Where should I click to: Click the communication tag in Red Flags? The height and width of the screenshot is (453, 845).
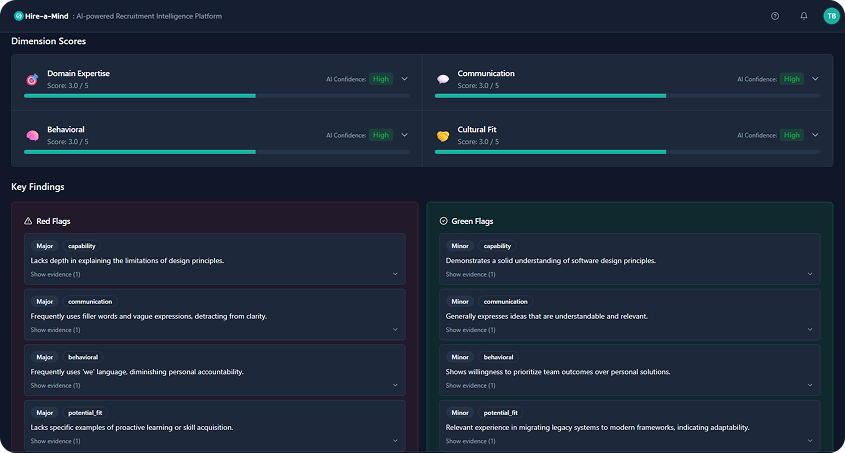point(90,302)
